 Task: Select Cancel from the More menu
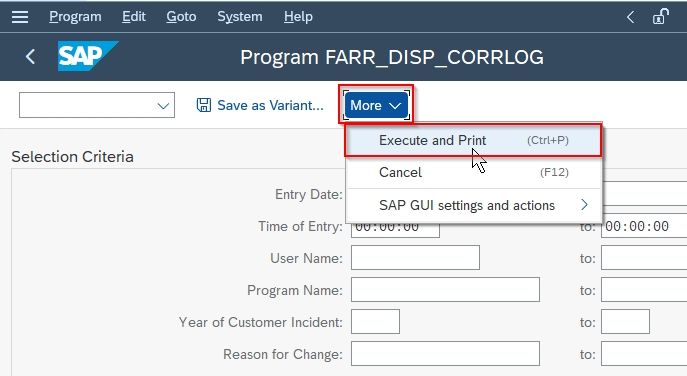point(473,172)
